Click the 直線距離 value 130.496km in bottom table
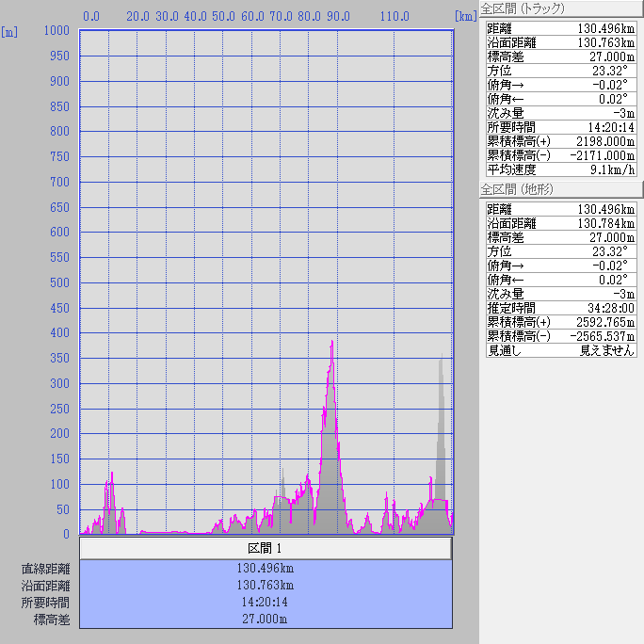This screenshot has width=644, height=644. (266, 569)
